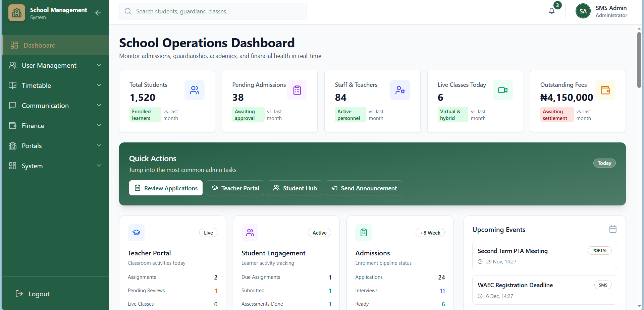
Task: Click the School Management System building logo
Action: click(x=16, y=13)
